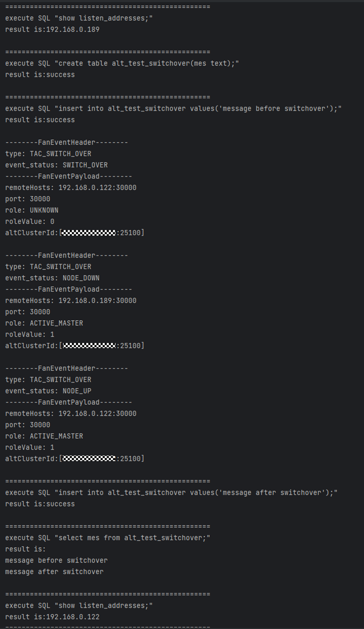364x629 pixels.
Task: Click the event_status: NODE_DOWN line
Action: tap(52, 278)
